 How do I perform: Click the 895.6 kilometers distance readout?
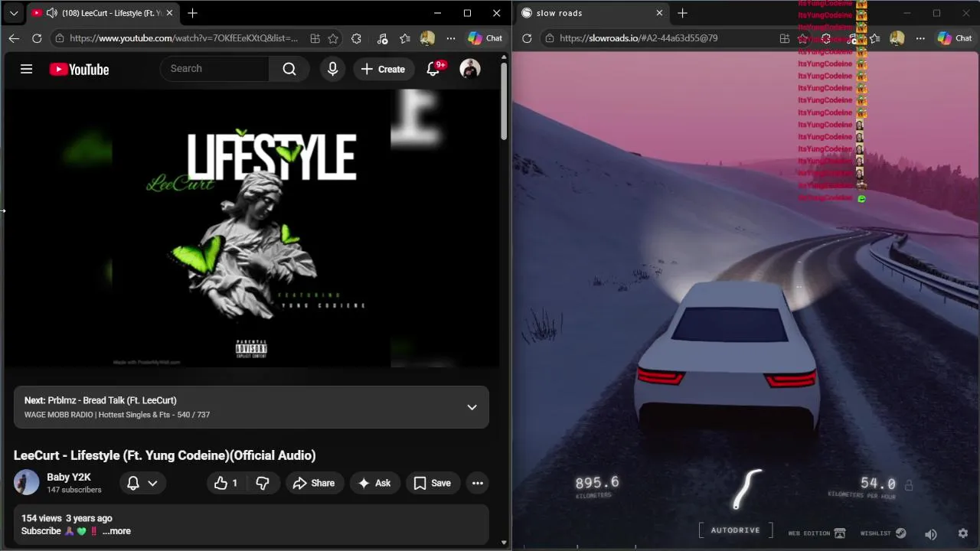point(596,483)
